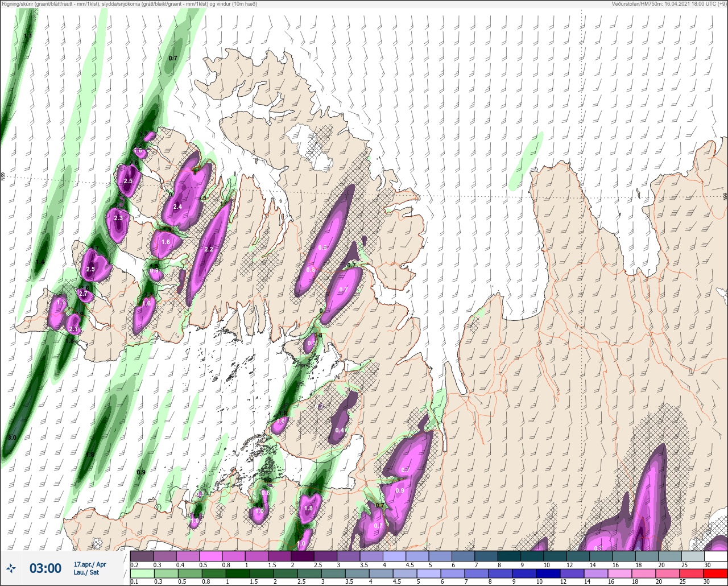Viewport: 728px width, 586px height.
Task: Click the 0.4 snowfall value on the map
Action: coord(340,430)
